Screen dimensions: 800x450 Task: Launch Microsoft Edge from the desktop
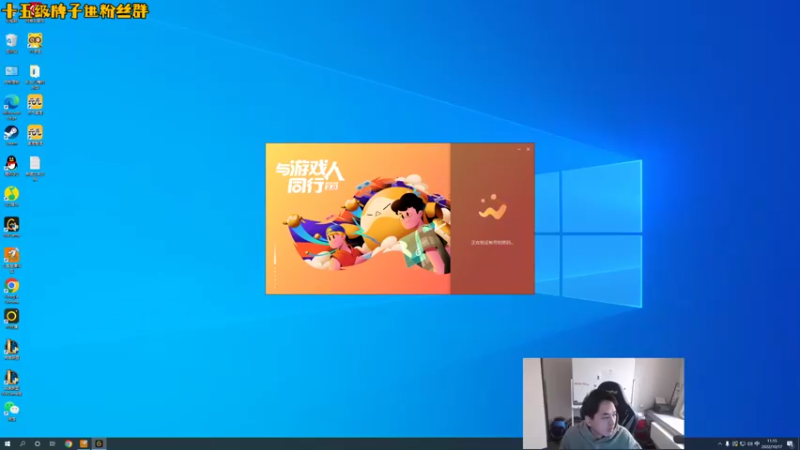(11, 105)
